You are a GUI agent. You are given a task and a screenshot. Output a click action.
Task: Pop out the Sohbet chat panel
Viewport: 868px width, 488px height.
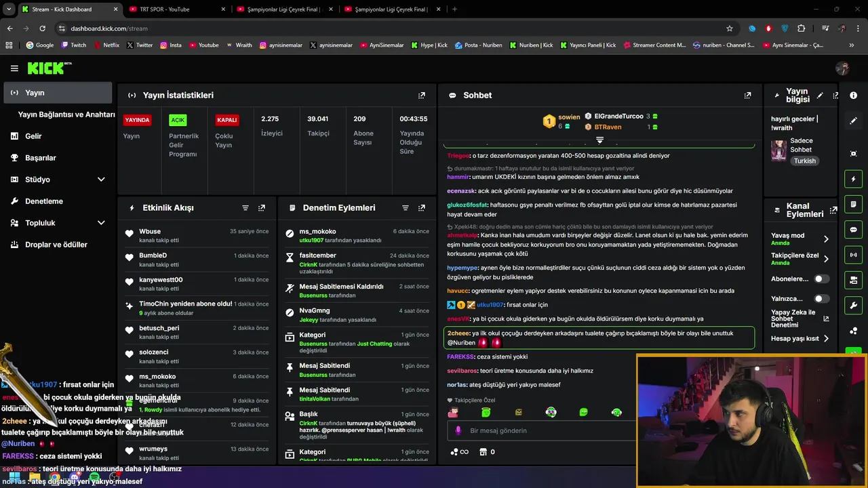coord(747,96)
